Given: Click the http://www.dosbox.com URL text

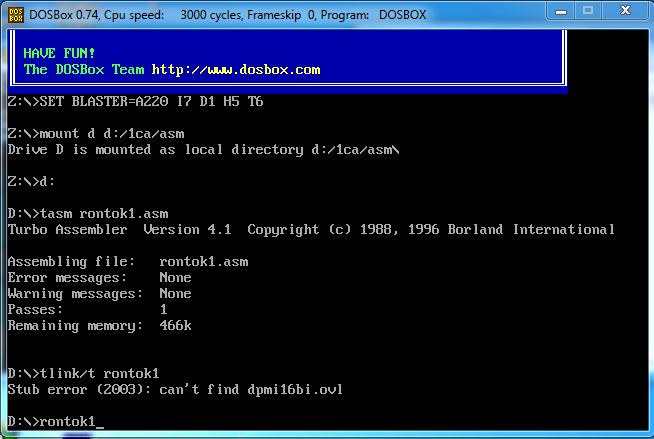Looking at the screenshot, I should 236,70.
